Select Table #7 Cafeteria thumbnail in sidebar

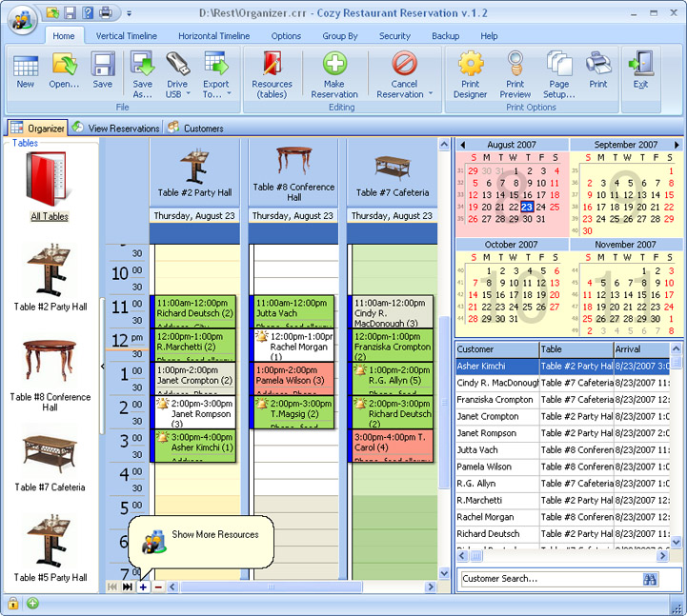50,452
